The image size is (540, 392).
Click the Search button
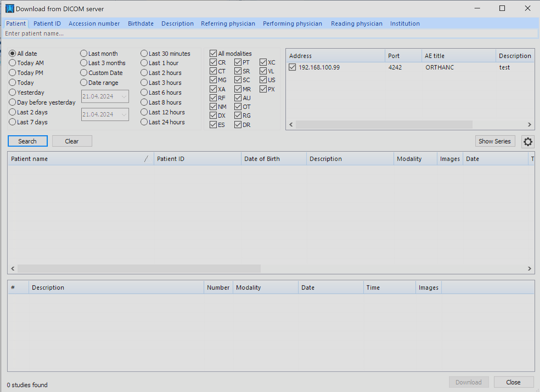[x=27, y=141]
